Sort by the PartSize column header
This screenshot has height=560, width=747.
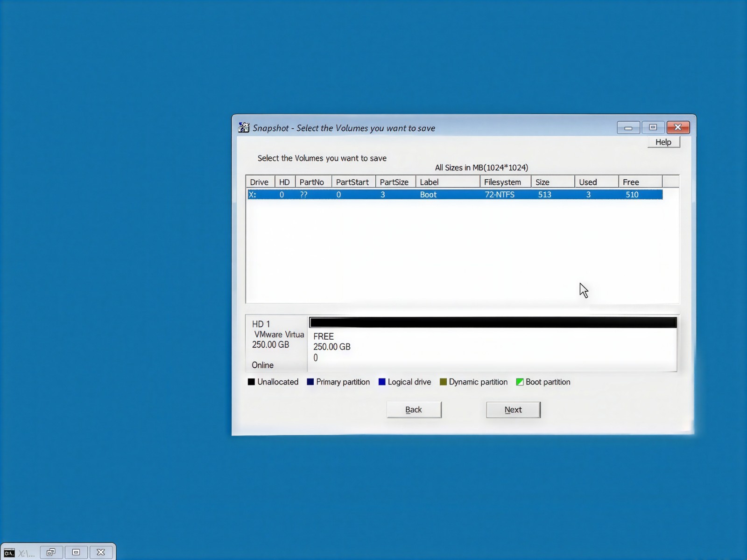[395, 182]
